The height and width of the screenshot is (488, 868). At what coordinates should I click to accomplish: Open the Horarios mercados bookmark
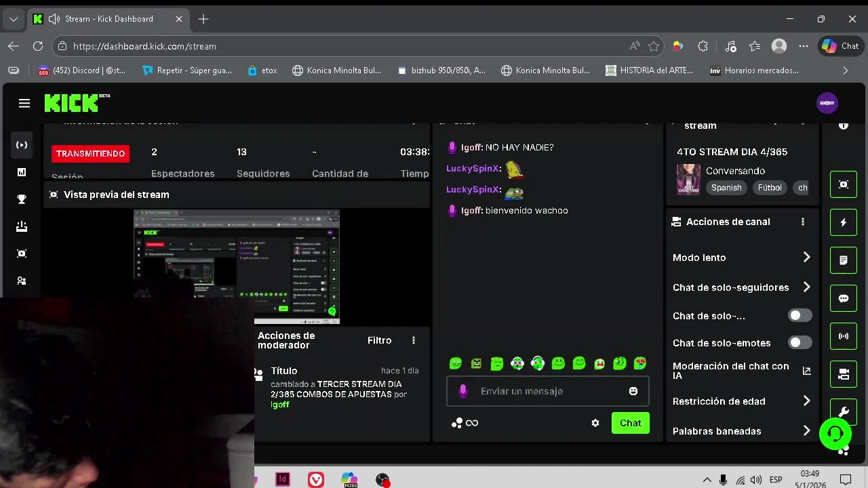point(754,70)
